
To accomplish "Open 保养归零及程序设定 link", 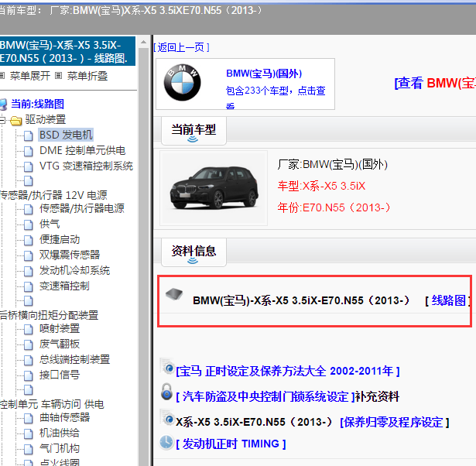I will point(395,423).
